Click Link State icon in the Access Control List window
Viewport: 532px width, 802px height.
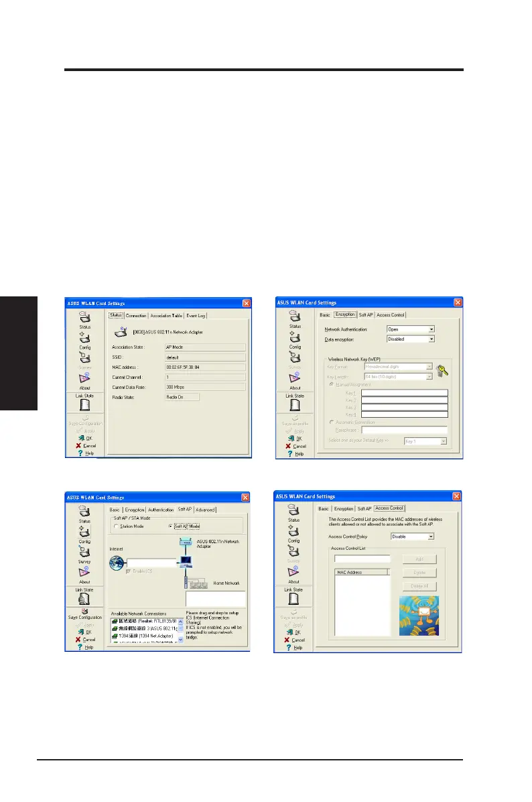(294, 598)
